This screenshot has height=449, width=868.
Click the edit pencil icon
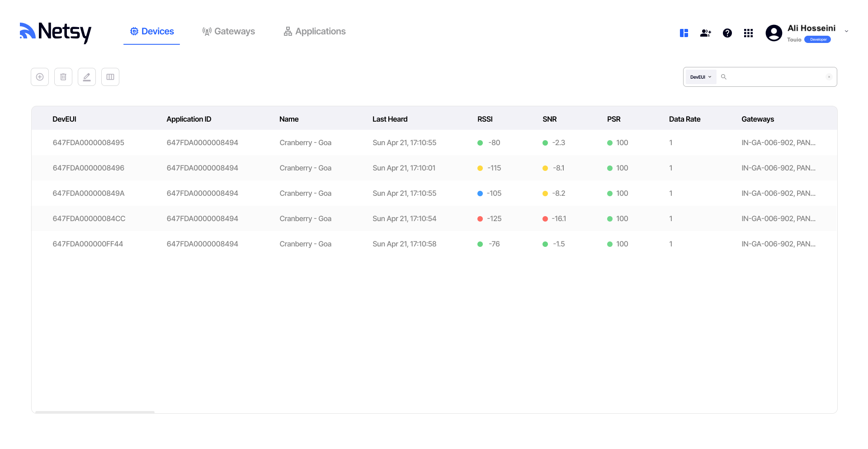click(x=87, y=77)
